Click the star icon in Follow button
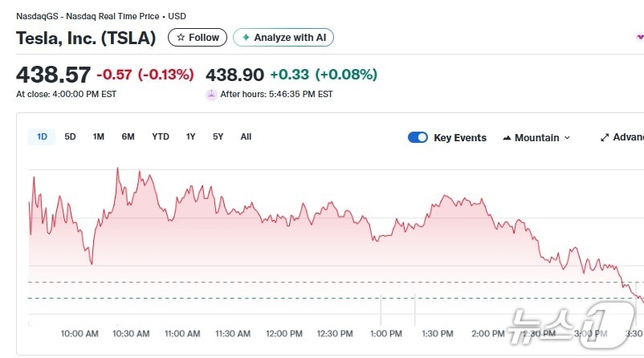This screenshot has width=644, height=358. (181, 38)
